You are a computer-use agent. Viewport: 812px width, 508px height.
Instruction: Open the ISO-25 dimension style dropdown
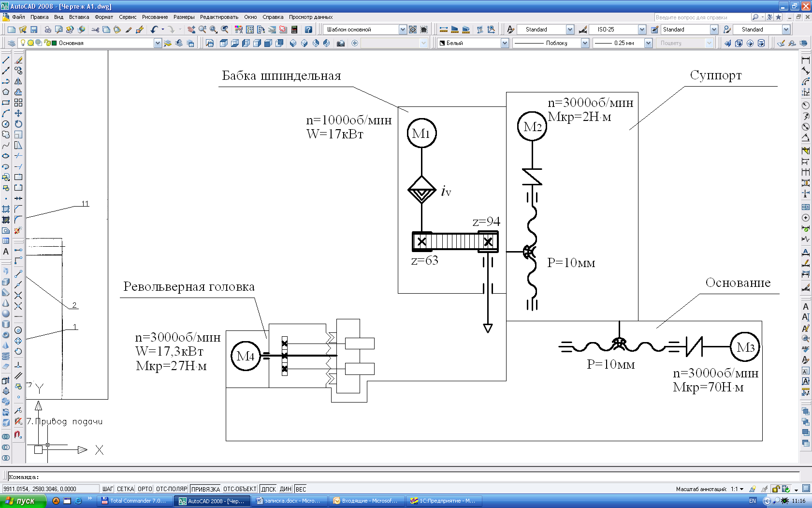pos(642,30)
